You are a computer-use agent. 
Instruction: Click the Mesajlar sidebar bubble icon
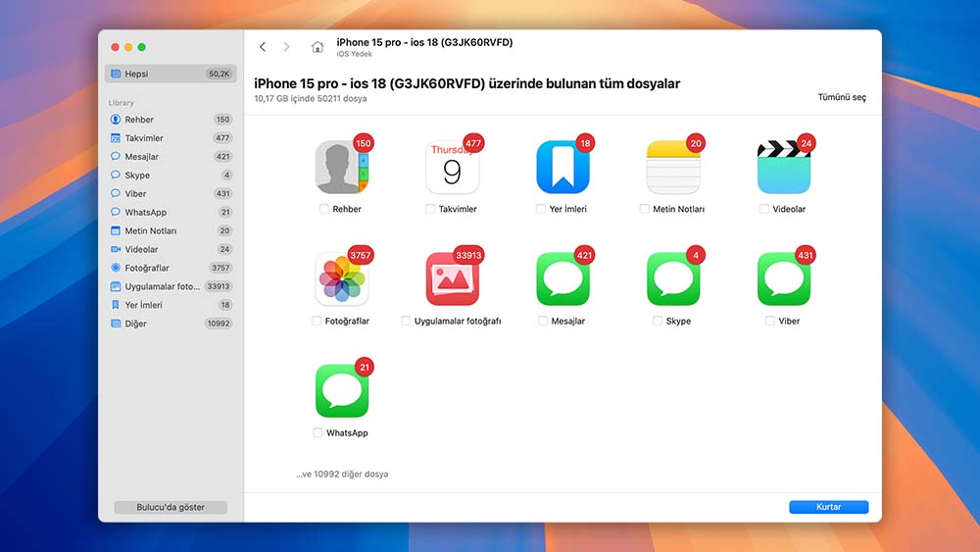[115, 156]
